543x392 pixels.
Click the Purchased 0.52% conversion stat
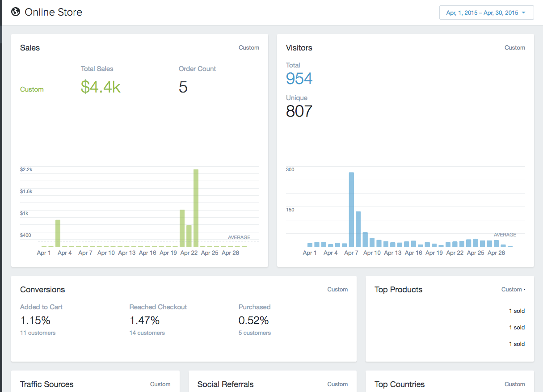click(x=255, y=320)
